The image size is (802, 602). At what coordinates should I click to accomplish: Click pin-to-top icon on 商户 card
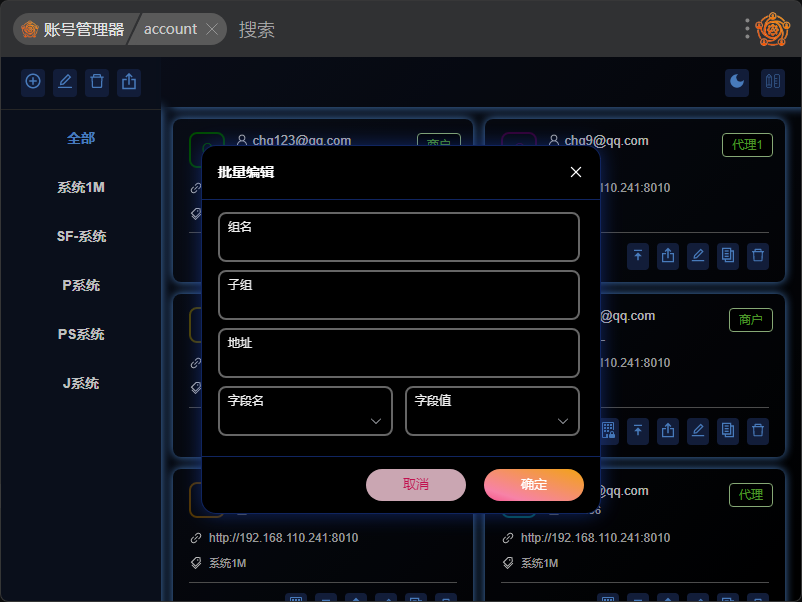(638, 430)
